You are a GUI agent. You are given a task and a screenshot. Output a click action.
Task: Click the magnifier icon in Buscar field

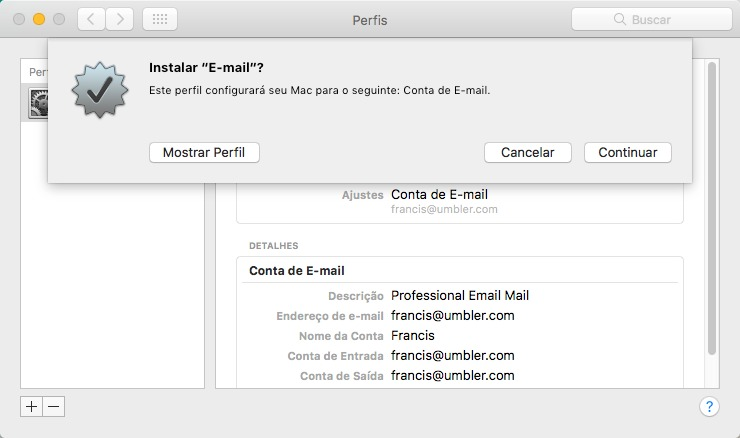(623, 20)
